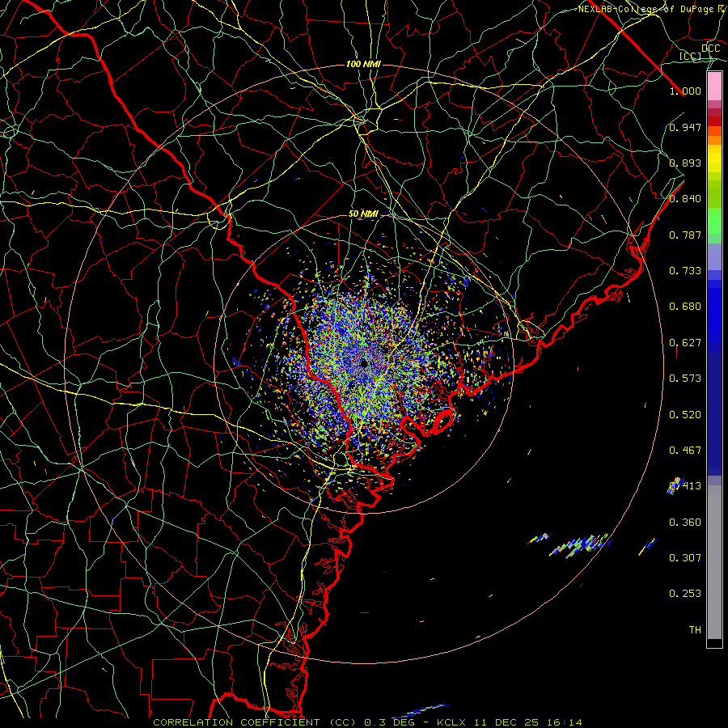This screenshot has width=728, height=728.
Task: Click the KCLX station identifier in caption
Action: (451, 722)
